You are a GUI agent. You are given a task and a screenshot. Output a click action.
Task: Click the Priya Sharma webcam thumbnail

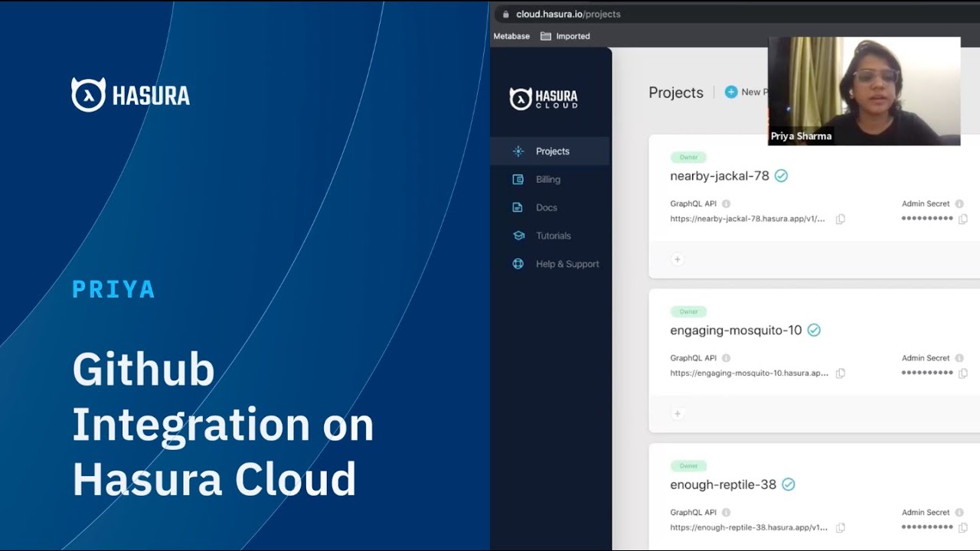point(864,91)
